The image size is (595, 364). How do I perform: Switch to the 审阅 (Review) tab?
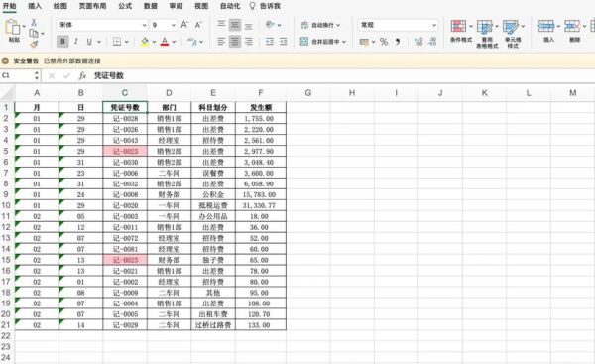[176, 6]
